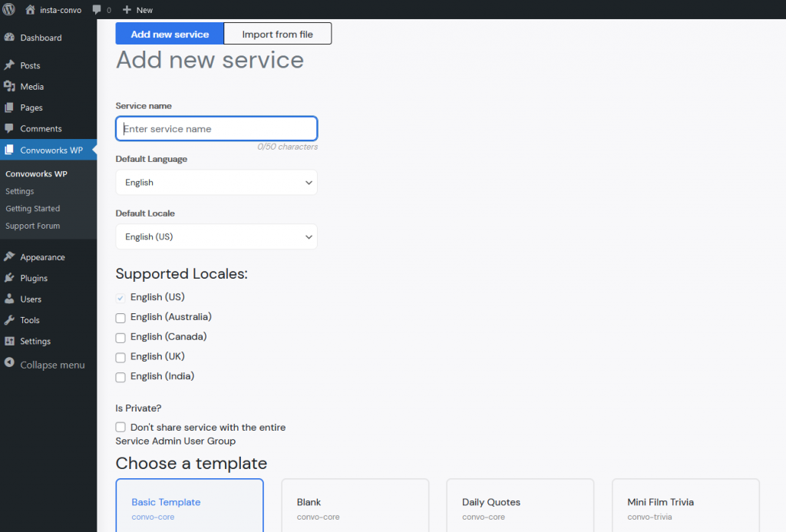786x532 pixels.
Task: Click the Appearance paintbrush icon
Action: coord(9,256)
